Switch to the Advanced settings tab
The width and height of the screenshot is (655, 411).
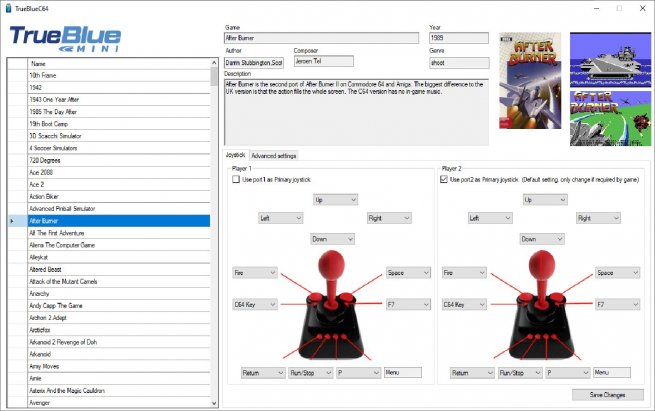[x=274, y=156]
